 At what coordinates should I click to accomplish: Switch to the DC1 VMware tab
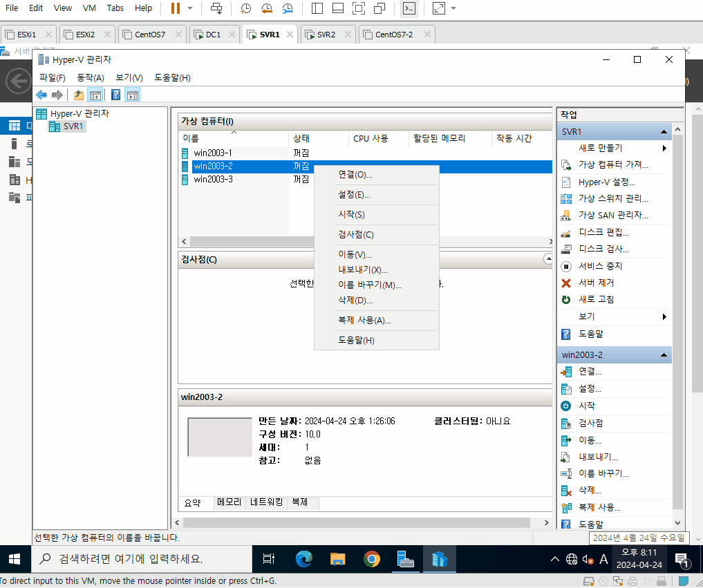(213, 35)
